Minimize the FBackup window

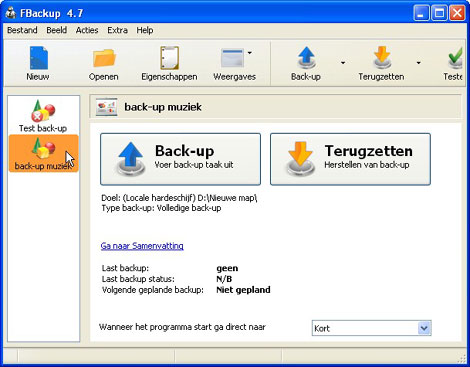421,13
